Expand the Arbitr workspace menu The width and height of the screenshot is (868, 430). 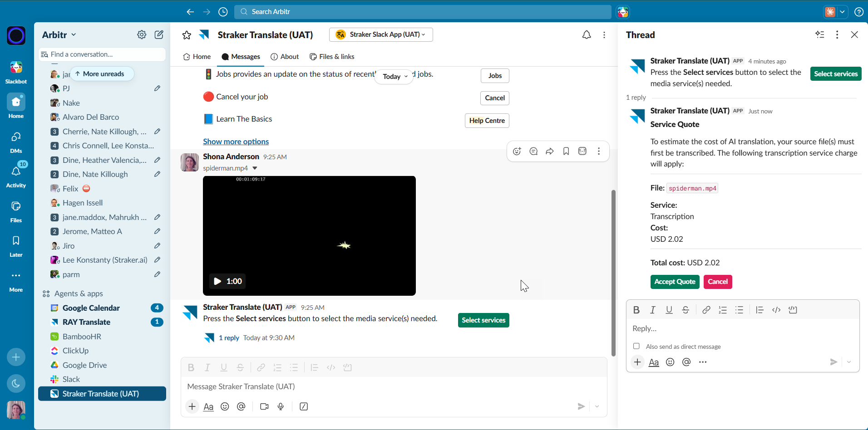[59, 35]
